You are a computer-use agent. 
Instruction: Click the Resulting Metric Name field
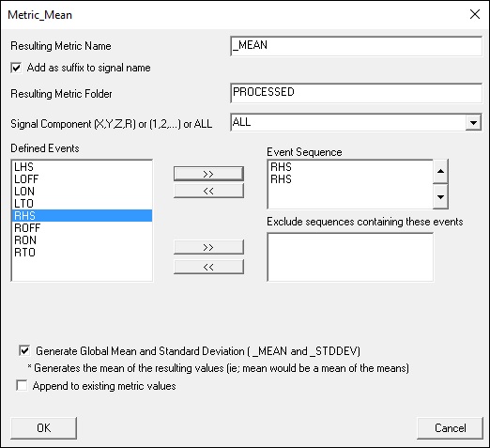[356, 46]
